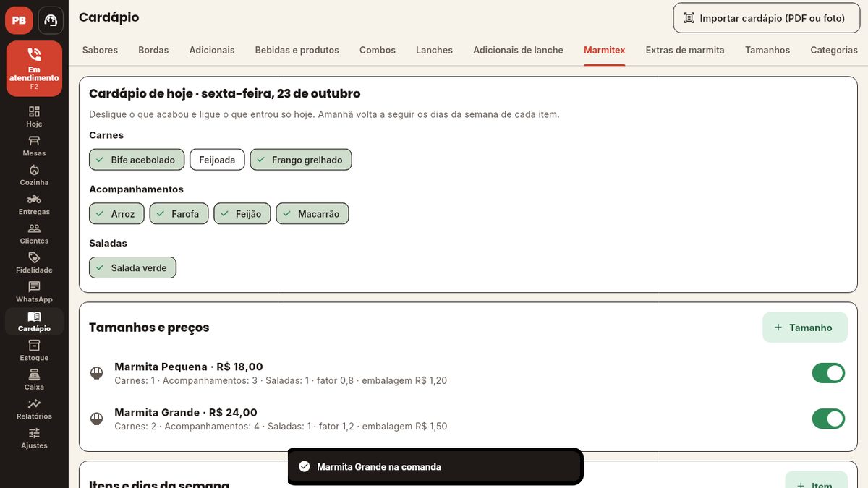Switch to the Combos tab
This screenshot has width=868, height=488.
[378, 50]
